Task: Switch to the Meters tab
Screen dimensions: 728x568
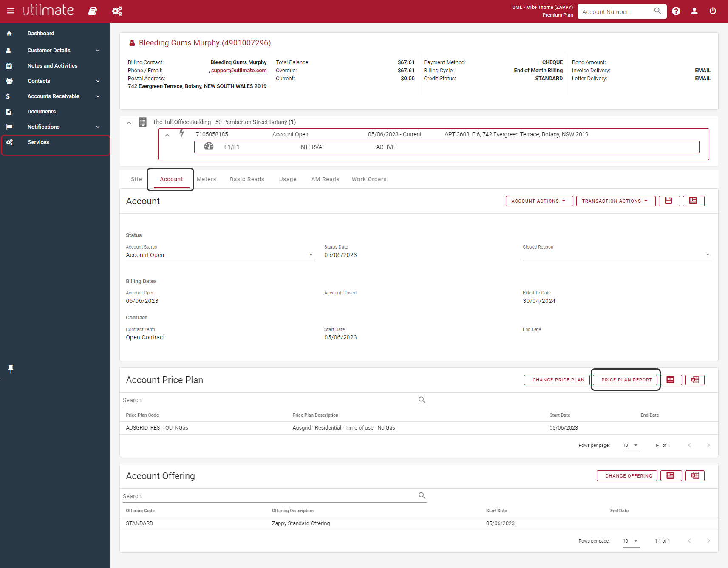Action: [x=207, y=179]
